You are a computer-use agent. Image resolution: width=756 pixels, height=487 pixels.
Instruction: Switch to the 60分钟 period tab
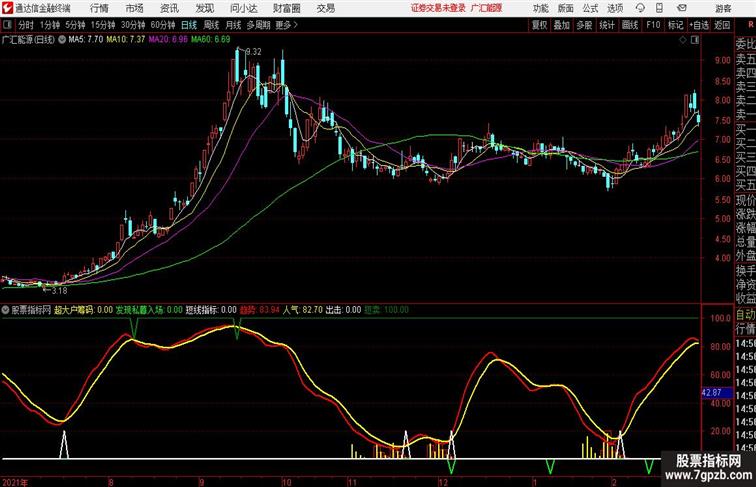coord(162,25)
